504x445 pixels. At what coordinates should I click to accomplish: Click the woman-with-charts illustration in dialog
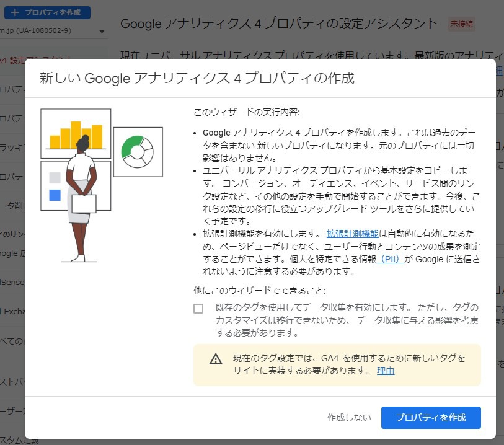[x=102, y=185]
